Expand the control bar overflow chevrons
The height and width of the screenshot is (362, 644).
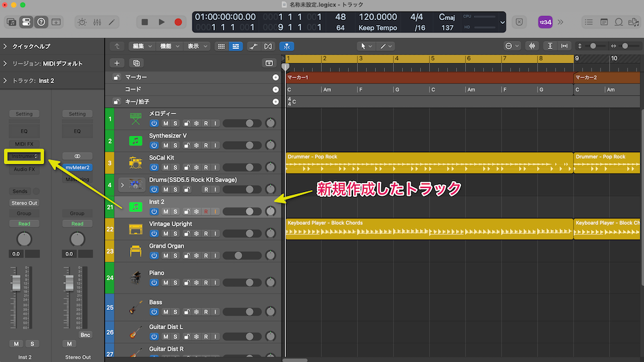tap(561, 22)
